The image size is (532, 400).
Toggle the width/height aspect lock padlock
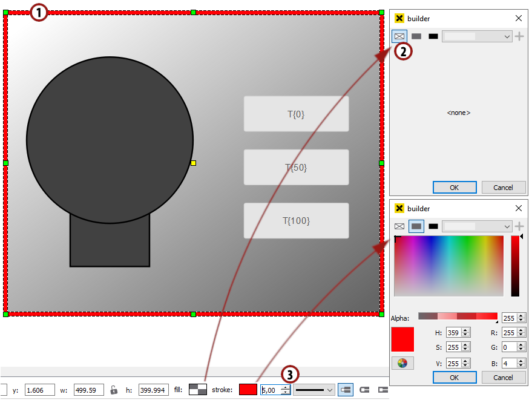tap(115, 390)
